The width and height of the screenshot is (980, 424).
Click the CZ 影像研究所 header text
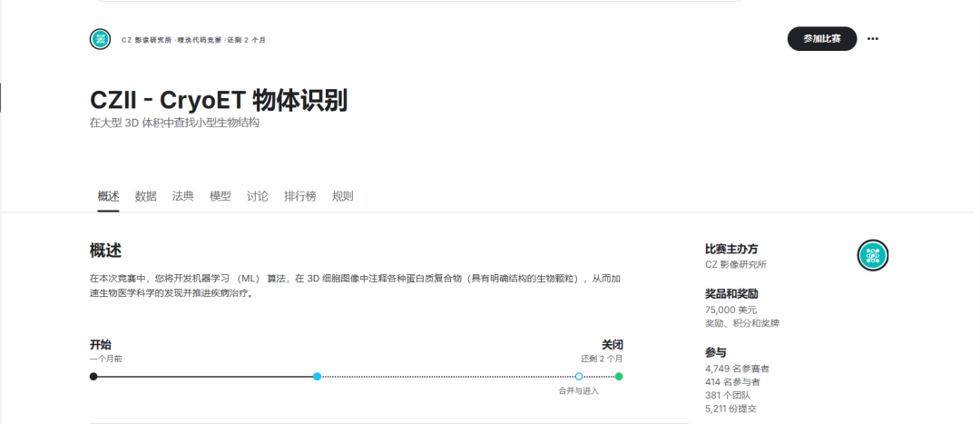pos(146,40)
